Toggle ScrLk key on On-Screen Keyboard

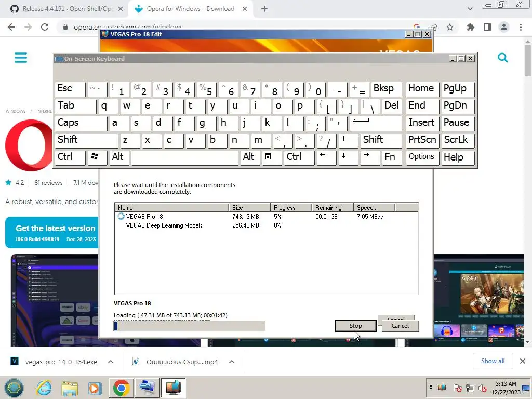point(457,140)
